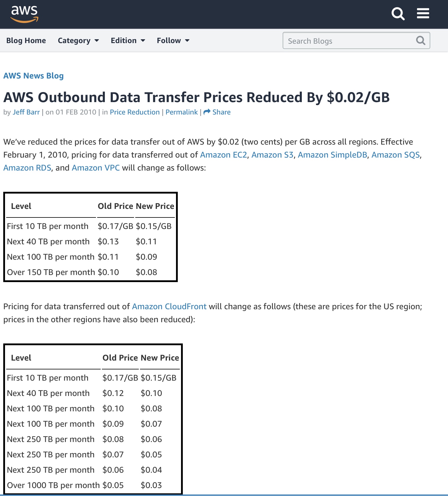Image resolution: width=448 pixels, height=496 pixels.
Task: Follow the Amazon EC2 link
Action: tap(224, 155)
